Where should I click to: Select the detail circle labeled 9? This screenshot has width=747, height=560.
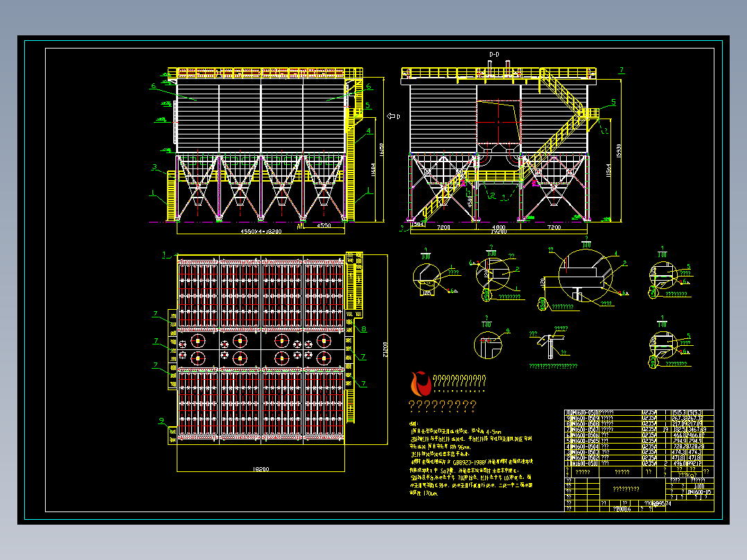pyautogui.click(x=488, y=344)
